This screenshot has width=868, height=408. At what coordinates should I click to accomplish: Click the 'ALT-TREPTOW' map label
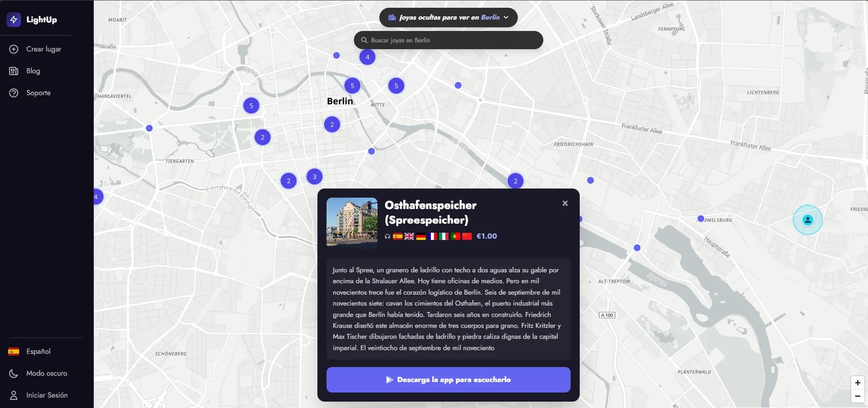pyautogui.click(x=614, y=281)
